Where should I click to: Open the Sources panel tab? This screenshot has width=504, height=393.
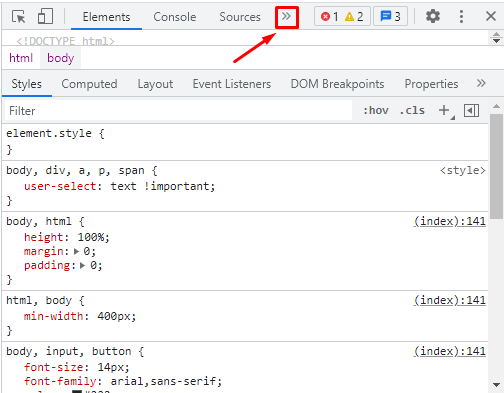[240, 17]
